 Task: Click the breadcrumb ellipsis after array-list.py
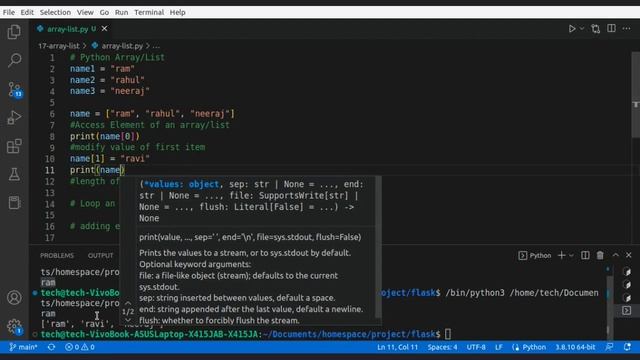(156, 46)
